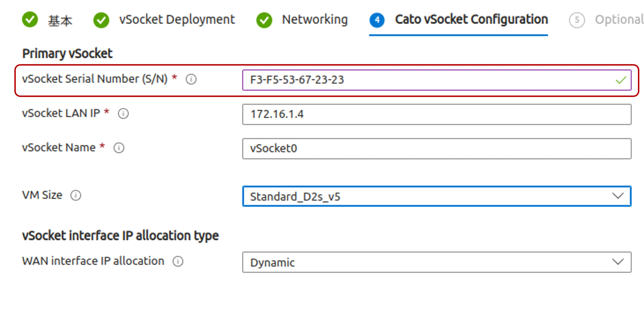Click info icon beside vSocket LAN IP

123,114
